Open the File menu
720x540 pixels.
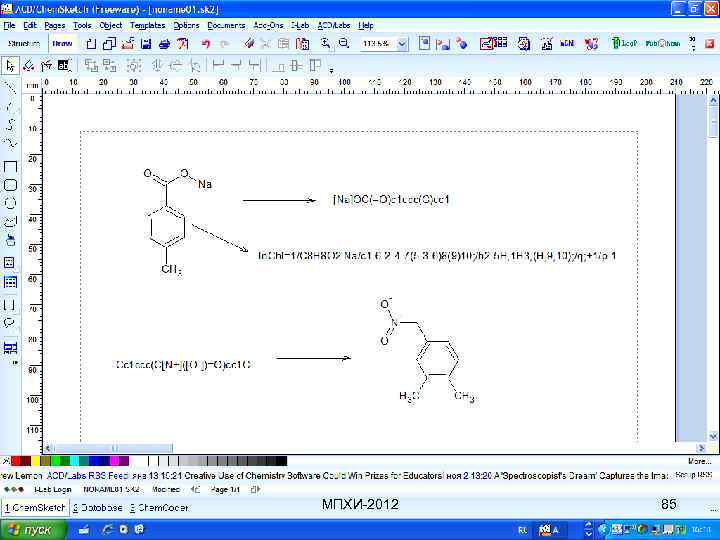pyautogui.click(x=9, y=25)
